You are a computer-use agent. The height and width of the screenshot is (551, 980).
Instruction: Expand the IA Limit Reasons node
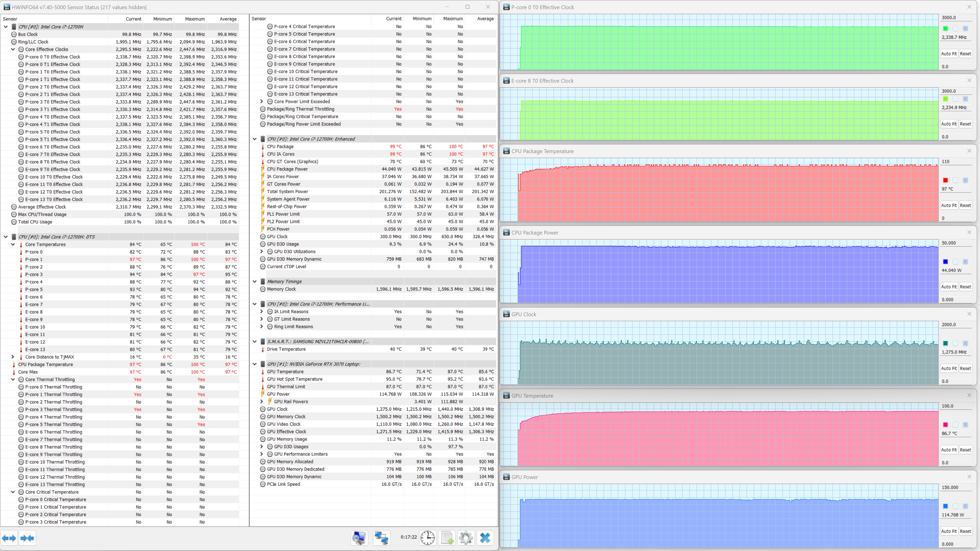point(262,311)
